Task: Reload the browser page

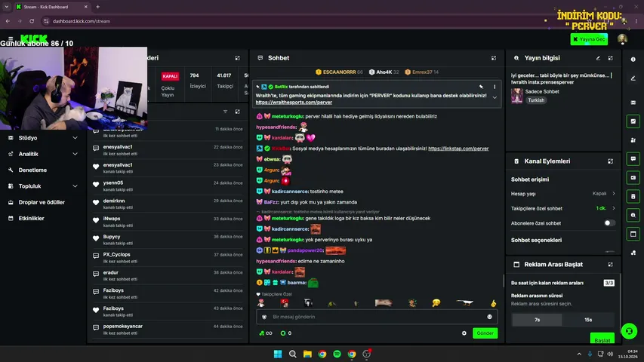Action: pyautogui.click(x=32, y=21)
